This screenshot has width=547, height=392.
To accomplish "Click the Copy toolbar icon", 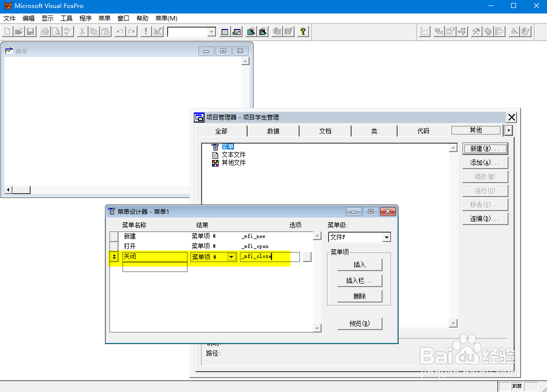I will coord(93,31).
